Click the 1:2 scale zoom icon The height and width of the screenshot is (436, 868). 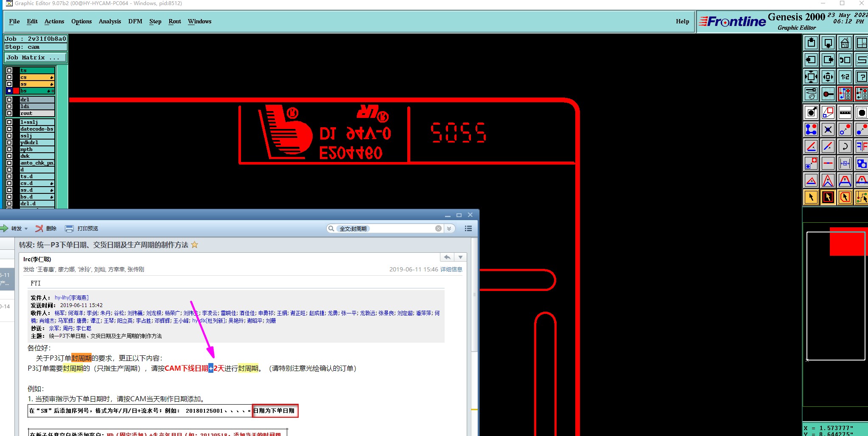[x=845, y=77]
